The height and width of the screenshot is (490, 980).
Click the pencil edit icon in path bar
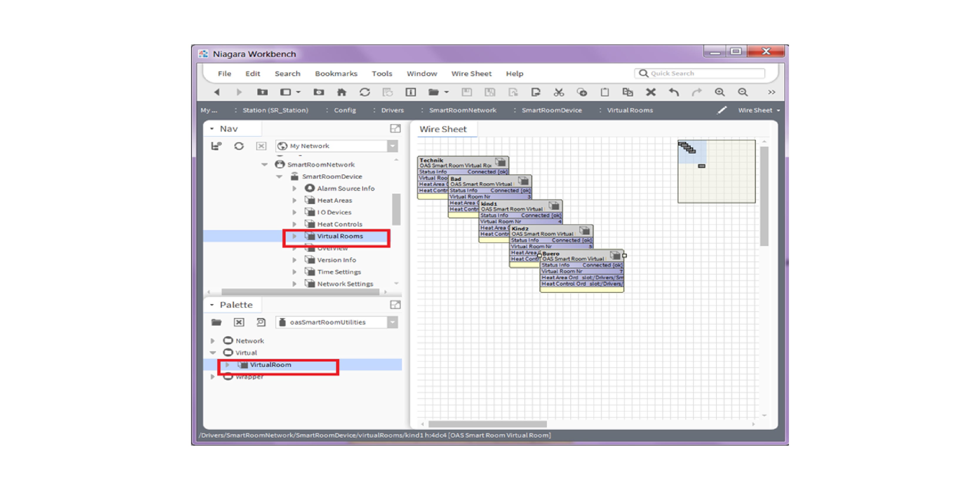(722, 110)
